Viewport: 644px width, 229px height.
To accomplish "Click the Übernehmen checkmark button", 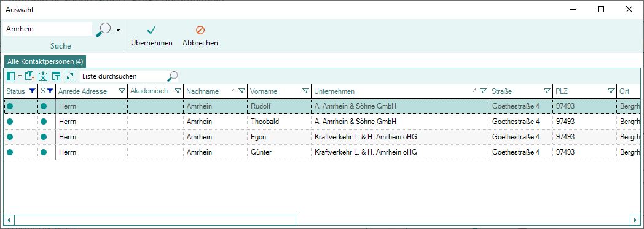I will pyautogui.click(x=152, y=36).
